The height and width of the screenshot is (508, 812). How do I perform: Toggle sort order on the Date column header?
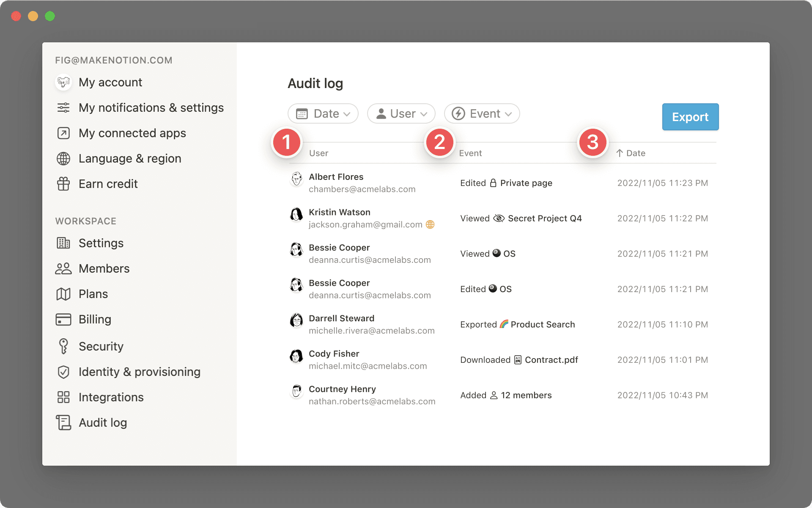tap(631, 153)
